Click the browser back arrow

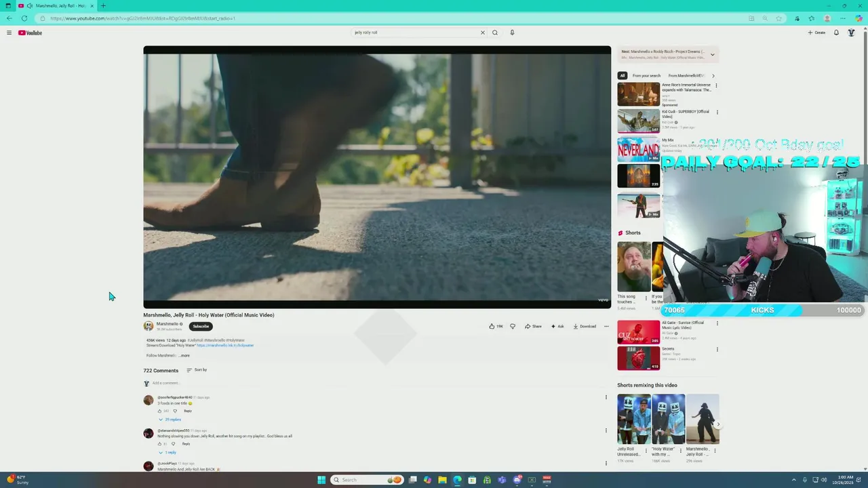9,18
